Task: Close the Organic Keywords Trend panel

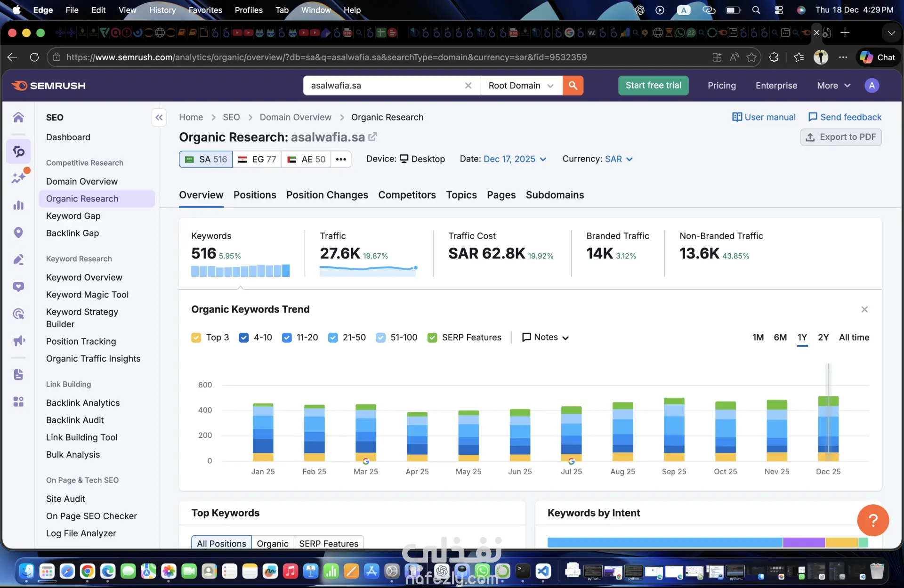Action: [x=864, y=309]
